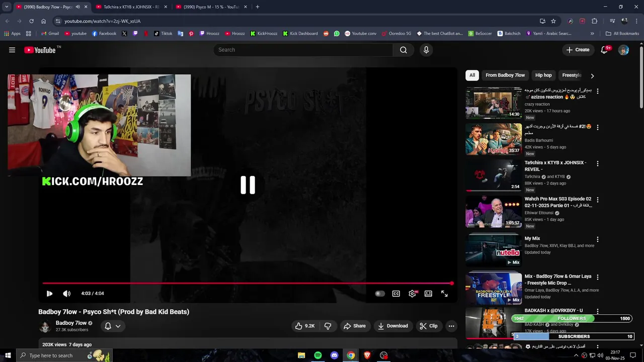This screenshot has height=362, width=644.
Task: Open options menu for Wahch Pro Max video
Action: pos(598,200)
